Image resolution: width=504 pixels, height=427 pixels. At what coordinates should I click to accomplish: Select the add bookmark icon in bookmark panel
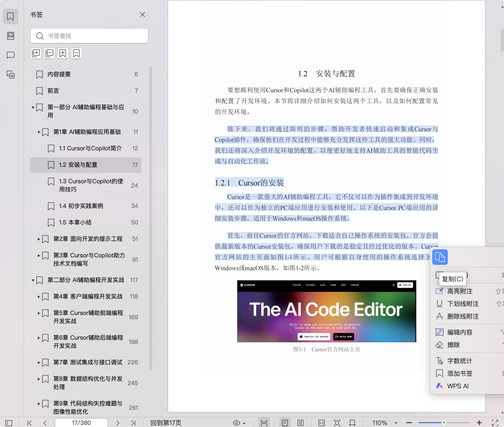pos(63,53)
